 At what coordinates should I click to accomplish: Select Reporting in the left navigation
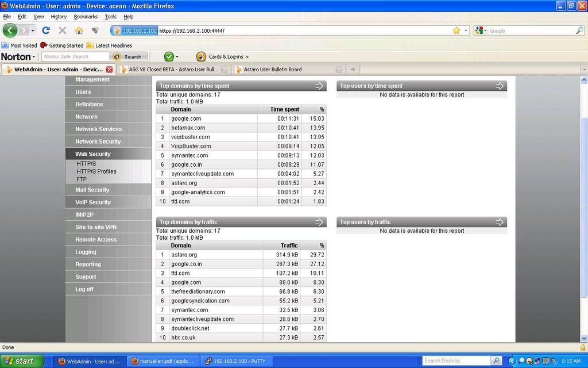pos(88,264)
